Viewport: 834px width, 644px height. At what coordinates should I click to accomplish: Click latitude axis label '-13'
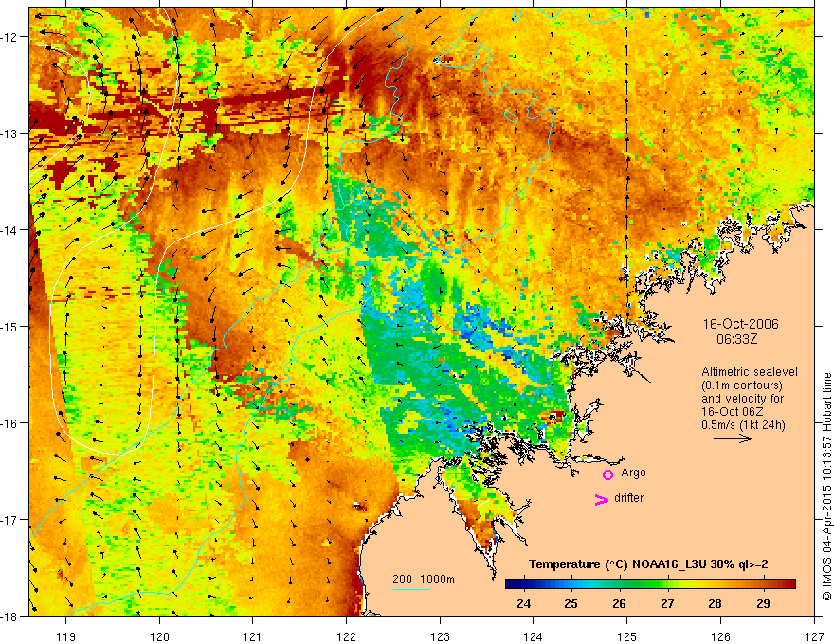pyautogui.click(x=10, y=134)
